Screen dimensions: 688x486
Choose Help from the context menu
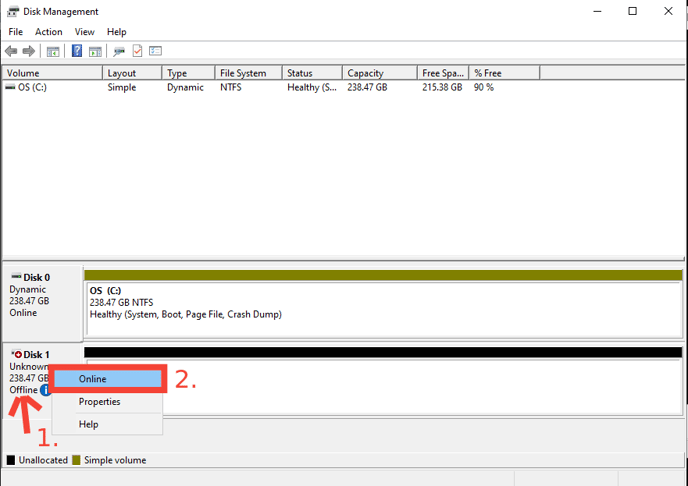click(108, 425)
